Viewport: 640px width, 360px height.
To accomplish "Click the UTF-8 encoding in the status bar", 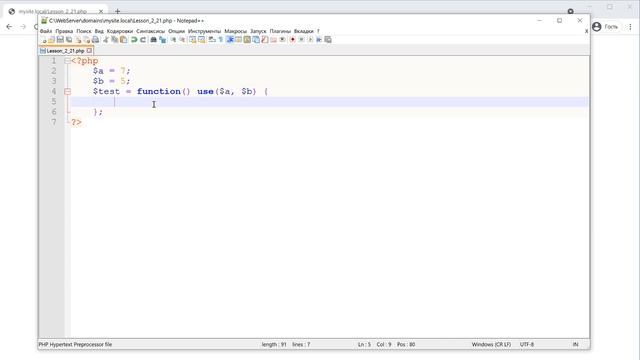I will (527, 344).
